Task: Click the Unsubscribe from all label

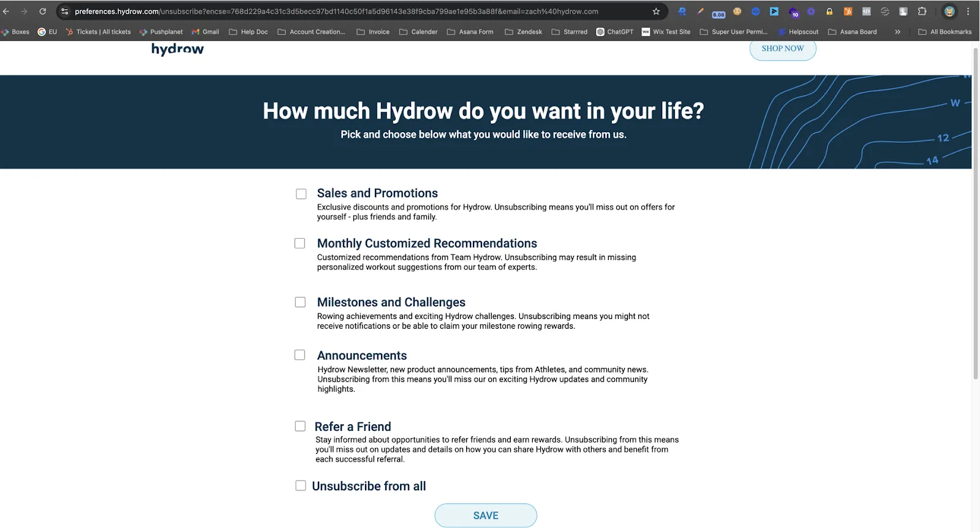Action: pyautogui.click(x=369, y=486)
